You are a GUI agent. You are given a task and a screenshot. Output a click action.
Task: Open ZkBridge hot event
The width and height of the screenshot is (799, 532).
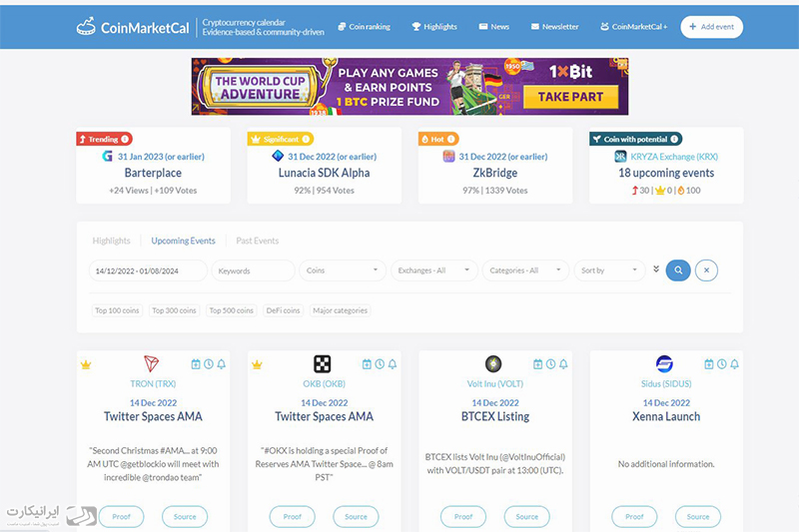(x=495, y=173)
